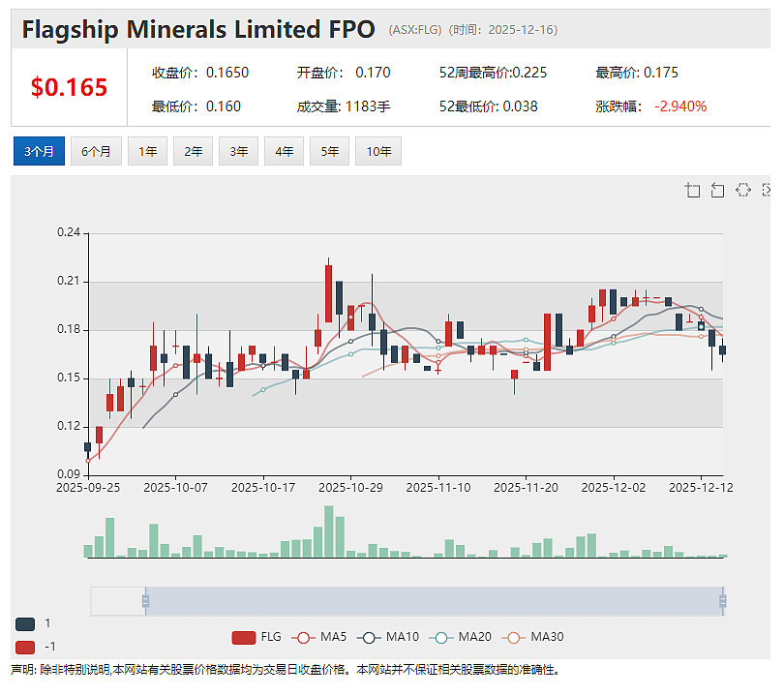The height and width of the screenshot is (696, 784).
Task: Select the 4年 range tab
Action: 284,151
